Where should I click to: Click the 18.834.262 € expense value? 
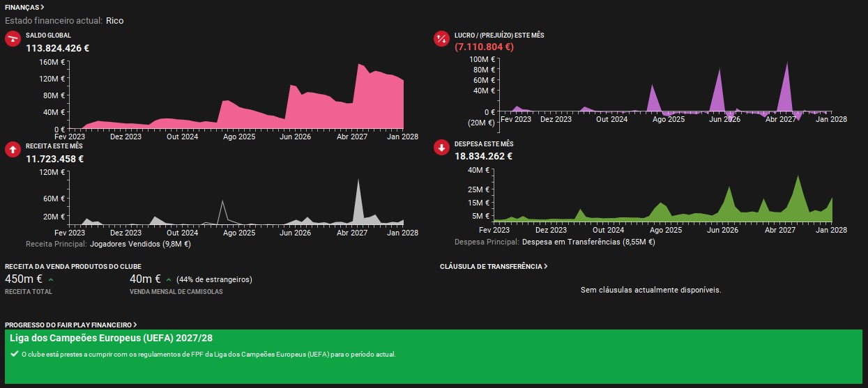pyautogui.click(x=483, y=156)
